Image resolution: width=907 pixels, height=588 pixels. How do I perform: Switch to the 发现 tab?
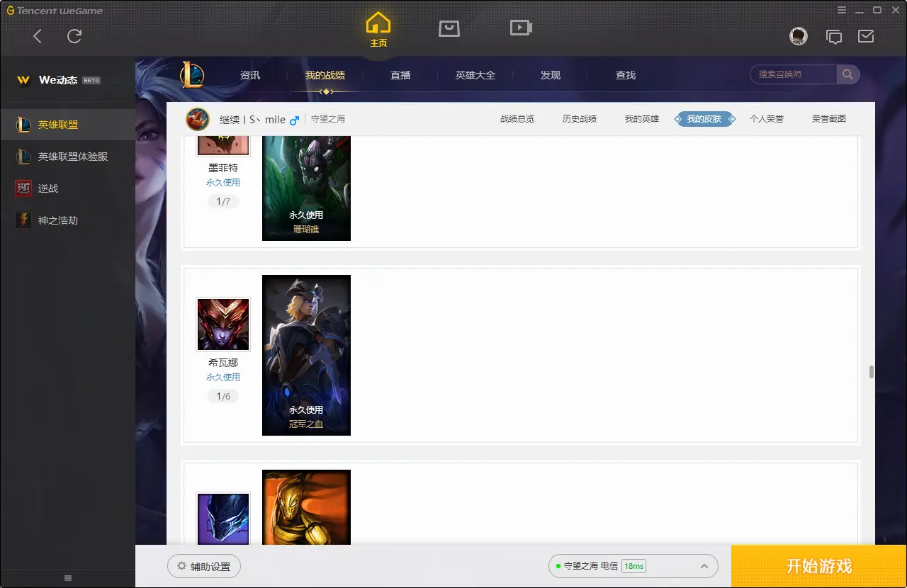click(x=551, y=75)
